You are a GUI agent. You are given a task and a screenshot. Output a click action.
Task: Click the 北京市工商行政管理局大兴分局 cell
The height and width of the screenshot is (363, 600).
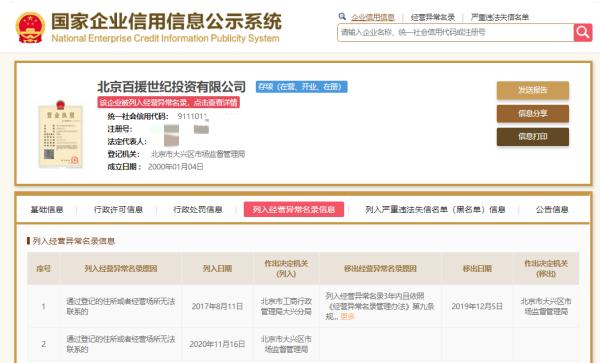pyautogui.click(x=286, y=306)
